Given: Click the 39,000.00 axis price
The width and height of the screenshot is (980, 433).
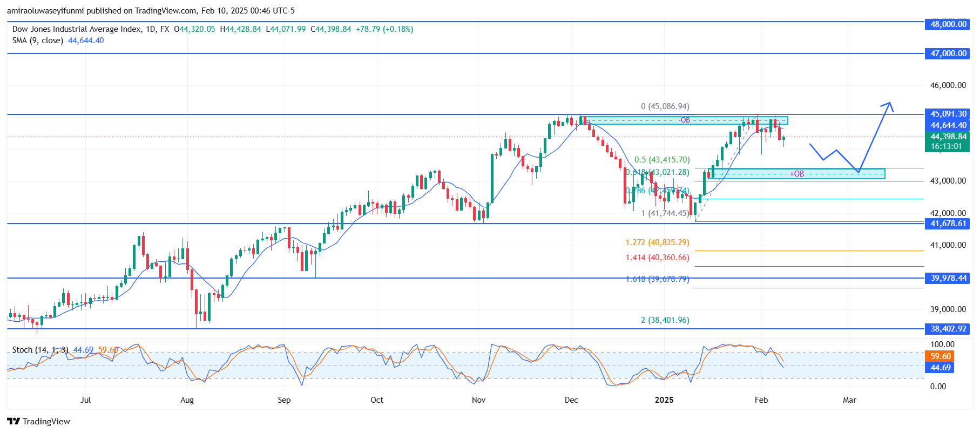Looking at the screenshot, I should tap(948, 309).
